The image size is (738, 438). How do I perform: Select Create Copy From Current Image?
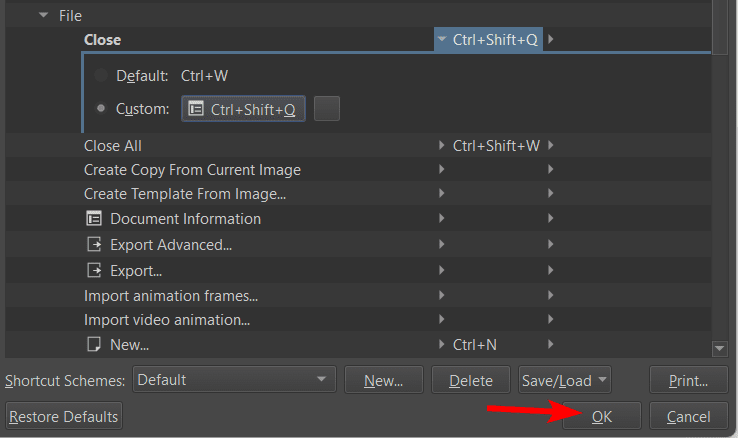coord(192,170)
